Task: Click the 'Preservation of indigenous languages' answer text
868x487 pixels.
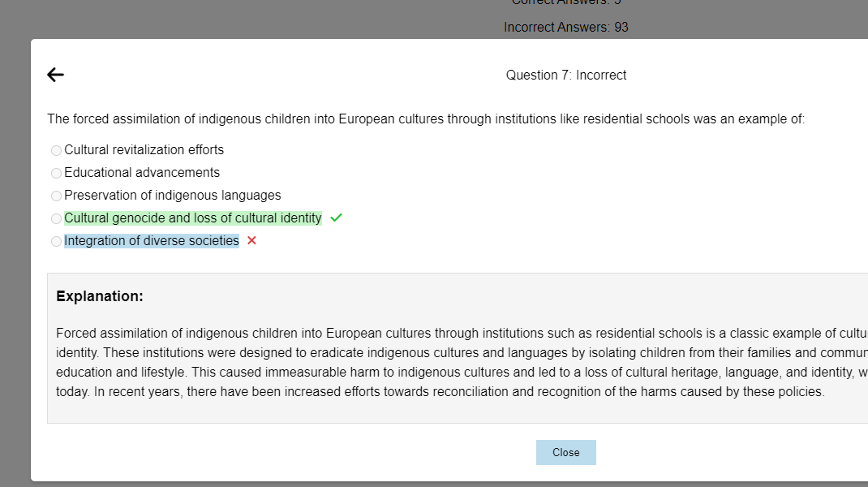Action: click(172, 196)
